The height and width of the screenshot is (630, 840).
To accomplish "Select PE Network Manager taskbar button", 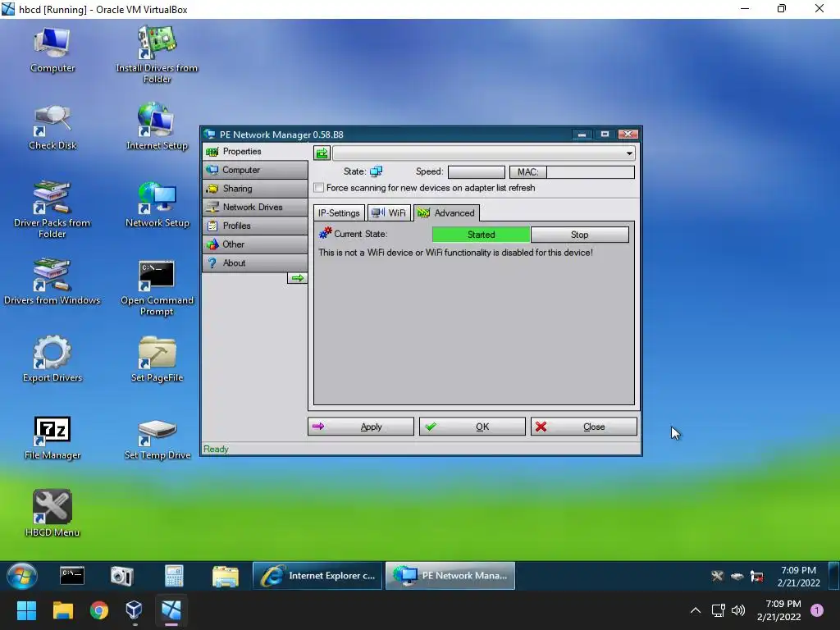I will 450,576.
